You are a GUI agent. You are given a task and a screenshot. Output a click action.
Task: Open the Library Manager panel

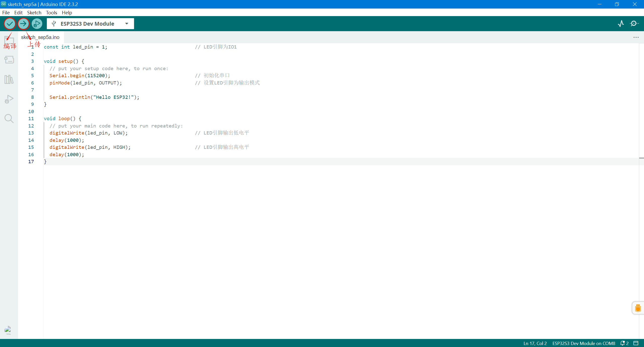click(x=9, y=79)
